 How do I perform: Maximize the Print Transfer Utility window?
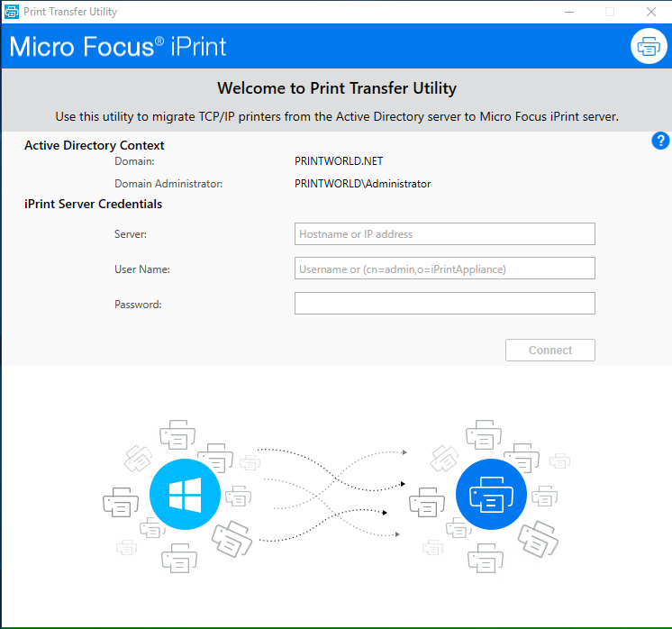[610, 12]
